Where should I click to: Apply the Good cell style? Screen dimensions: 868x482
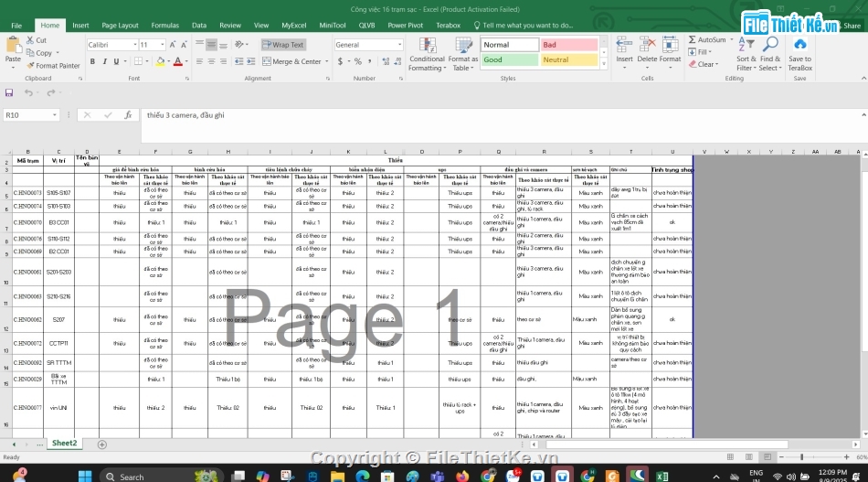click(509, 59)
